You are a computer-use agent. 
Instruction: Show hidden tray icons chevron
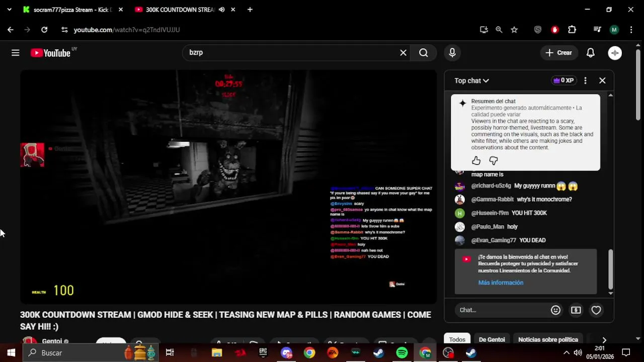tap(566, 353)
